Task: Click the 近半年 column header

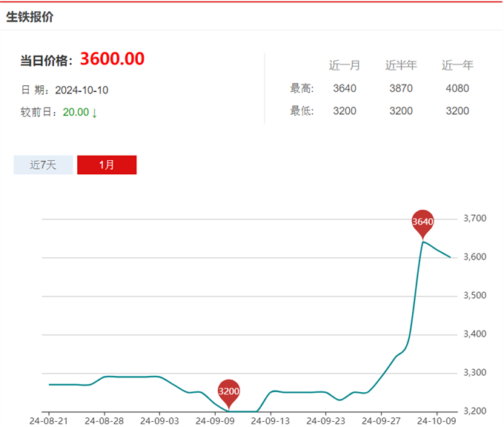Action: (x=401, y=65)
